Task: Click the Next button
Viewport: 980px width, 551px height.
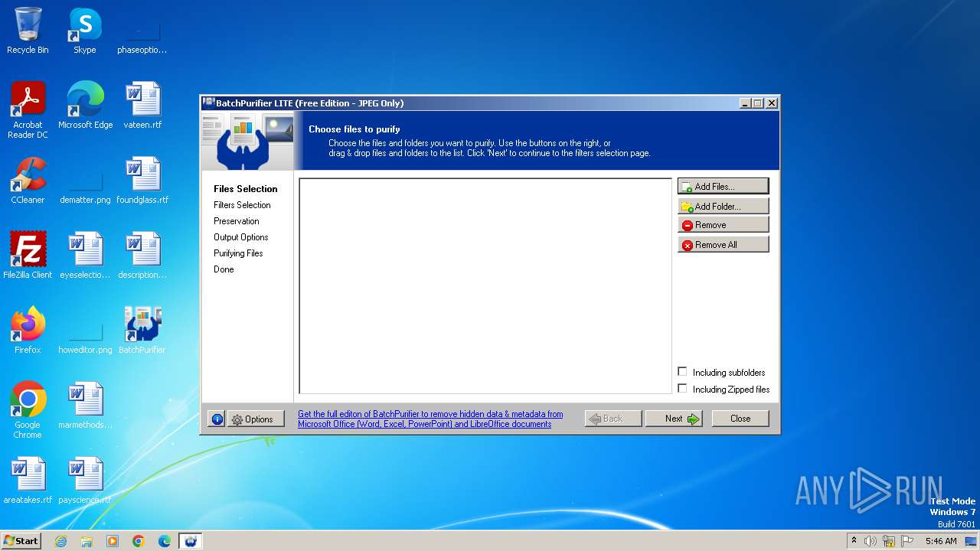Action: click(674, 419)
